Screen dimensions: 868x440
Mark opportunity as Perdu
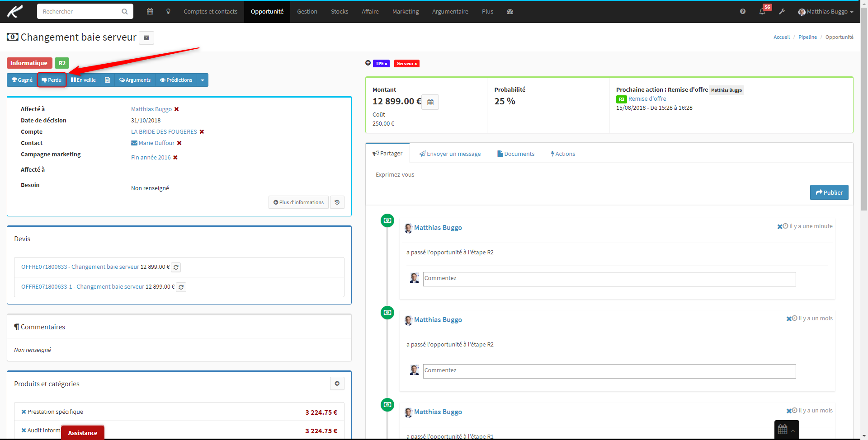tap(52, 80)
